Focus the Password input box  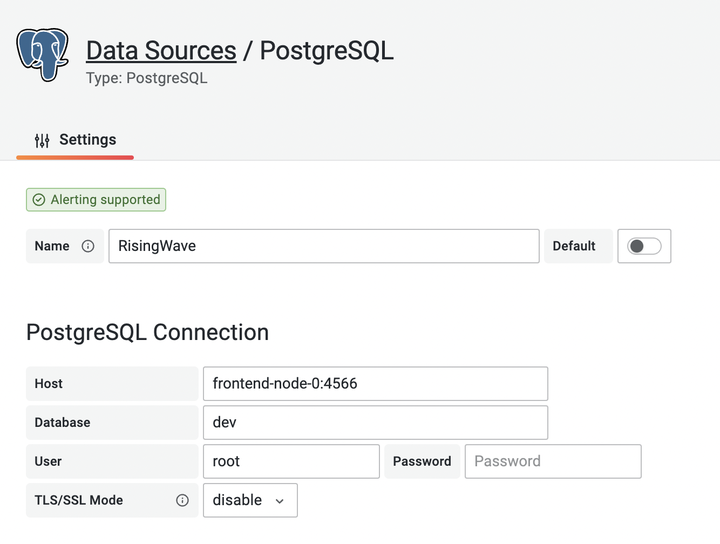tap(552, 462)
